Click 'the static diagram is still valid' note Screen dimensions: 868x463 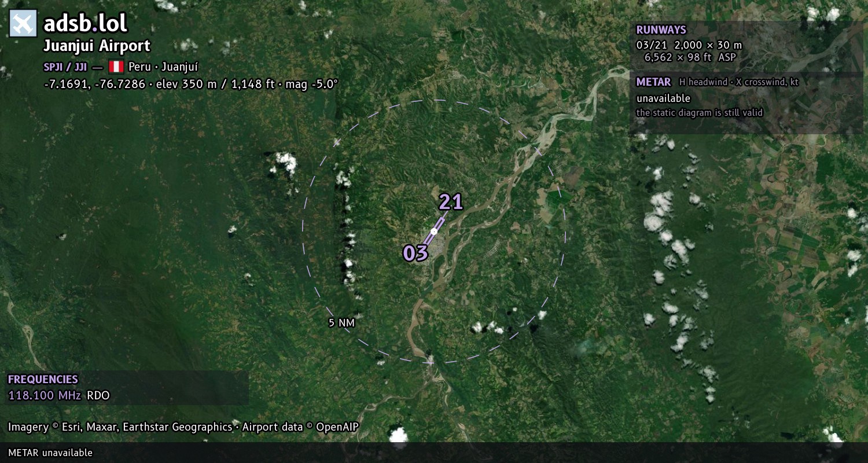click(700, 113)
